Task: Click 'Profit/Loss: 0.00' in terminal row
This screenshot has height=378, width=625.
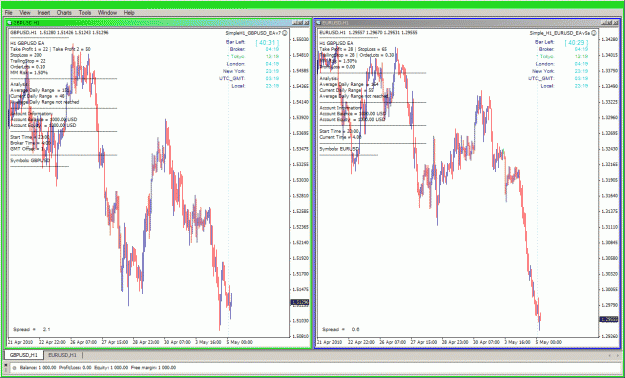Action: tap(75, 368)
